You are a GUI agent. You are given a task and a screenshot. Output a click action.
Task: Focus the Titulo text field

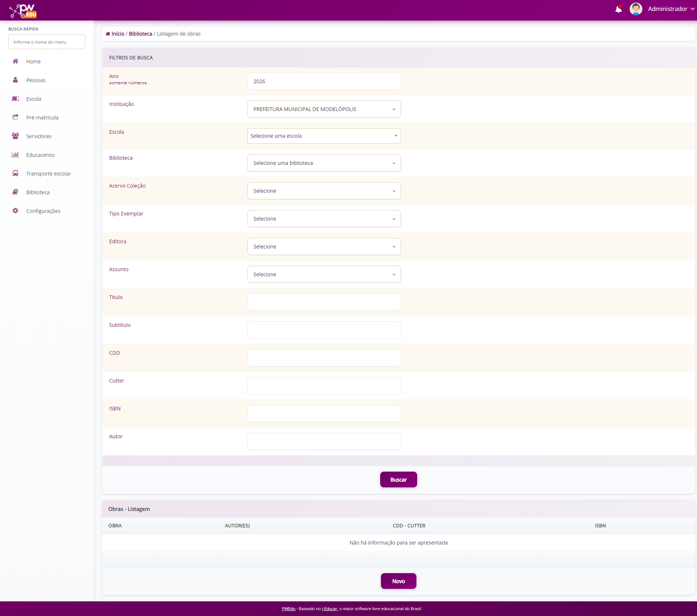324,302
